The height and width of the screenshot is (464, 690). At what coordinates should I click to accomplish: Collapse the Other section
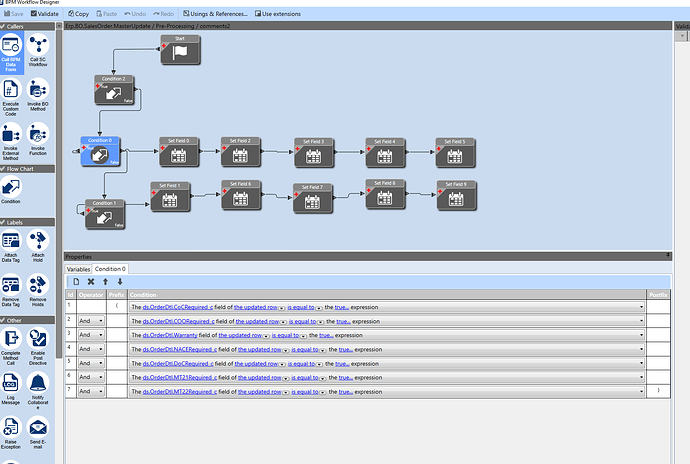pyautogui.click(x=3, y=320)
